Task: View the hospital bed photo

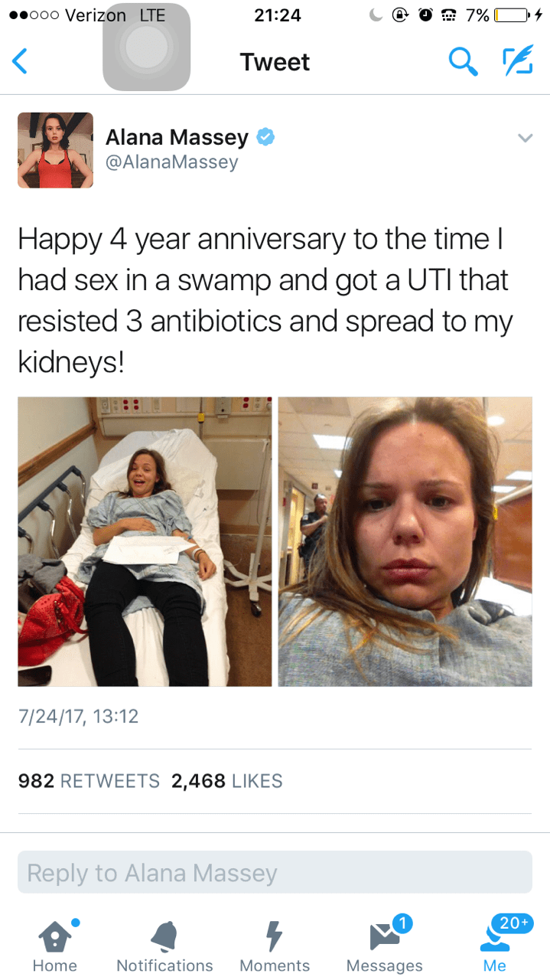Action: click(145, 541)
